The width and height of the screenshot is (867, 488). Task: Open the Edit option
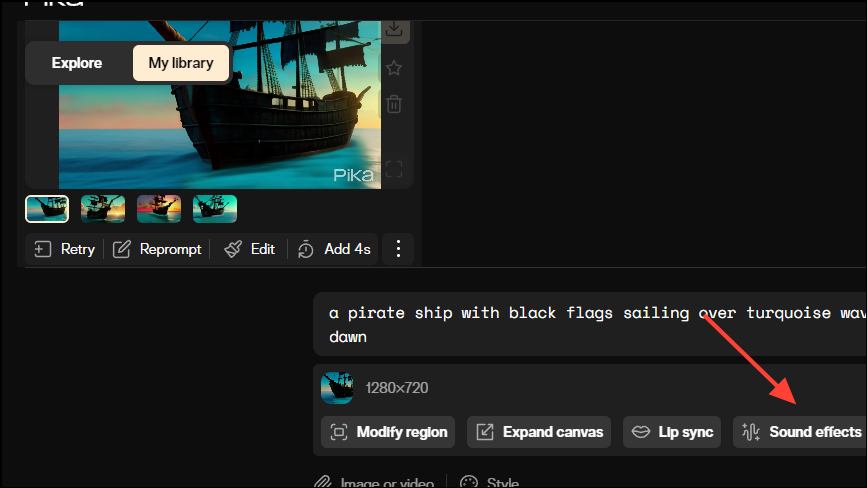(249, 249)
